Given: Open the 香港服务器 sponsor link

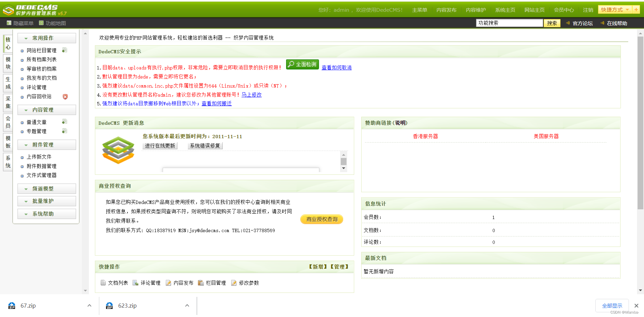Looking at the screenshot, I should point(425,136).
